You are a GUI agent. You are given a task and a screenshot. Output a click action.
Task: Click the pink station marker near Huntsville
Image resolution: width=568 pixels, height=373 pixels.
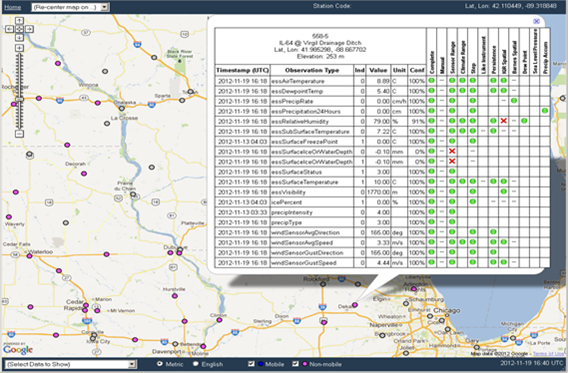point(175,296)
